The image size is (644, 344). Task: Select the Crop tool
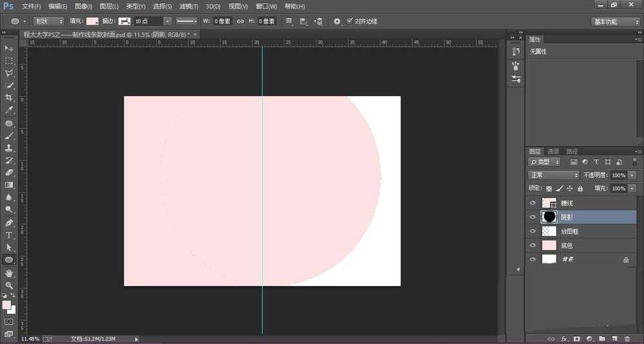click(x=9, y=97)
